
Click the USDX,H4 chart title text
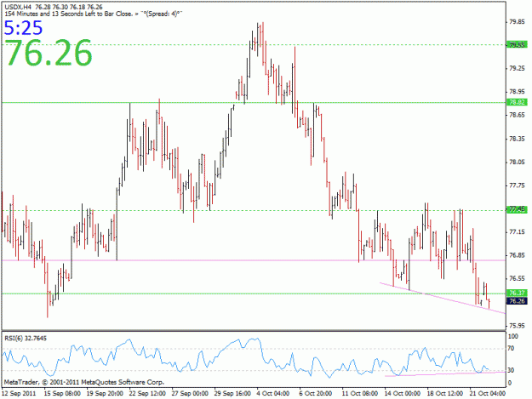(x=54, y=7)
